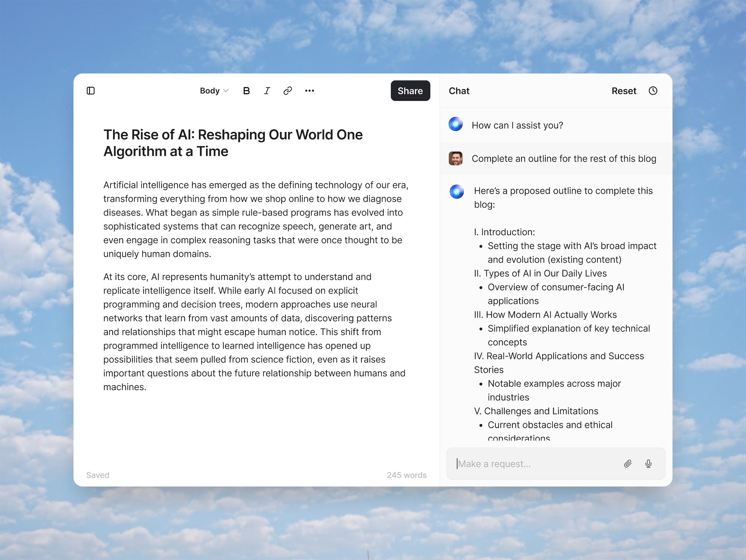Toggle italic text formatting
Viewport: 746px width, 560px height.
[267, 91]
